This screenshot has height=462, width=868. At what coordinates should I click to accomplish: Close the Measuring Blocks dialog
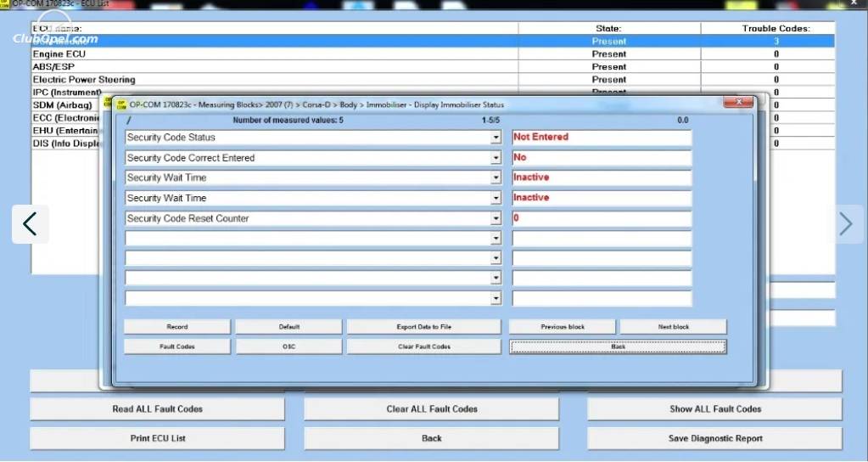738,103
